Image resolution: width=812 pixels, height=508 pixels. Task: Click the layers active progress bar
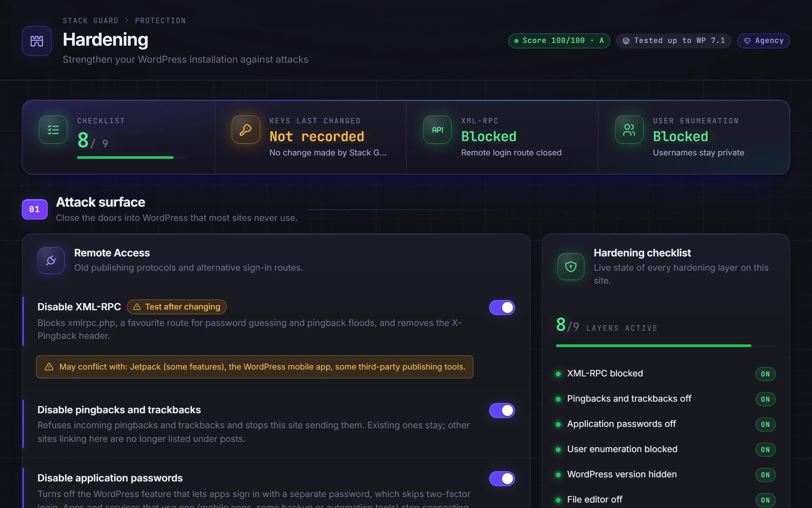pos(666,346)
